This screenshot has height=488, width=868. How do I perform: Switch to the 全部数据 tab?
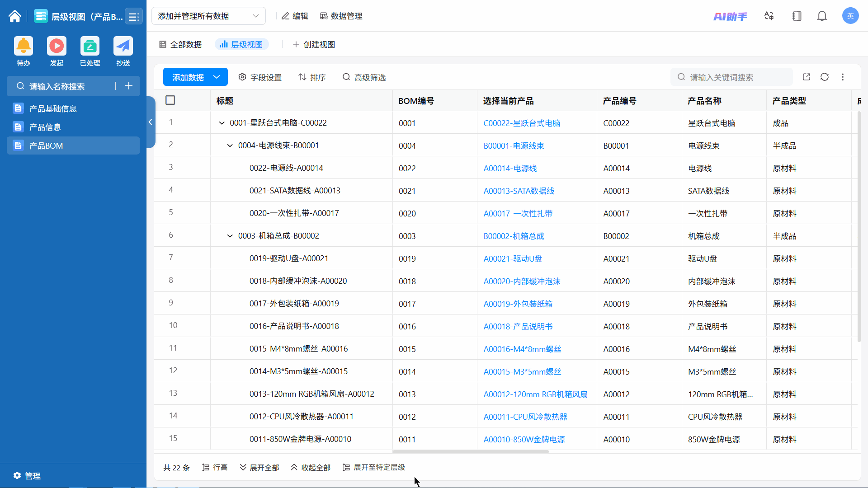coord(181,44)
